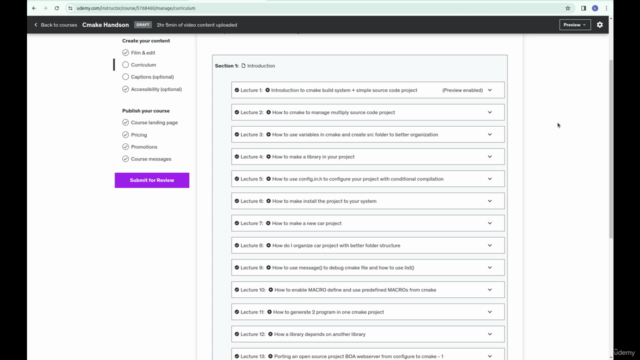Screen dimensions: 640x360
Task: Open the browser profile avatar
Action: point(595,8)
